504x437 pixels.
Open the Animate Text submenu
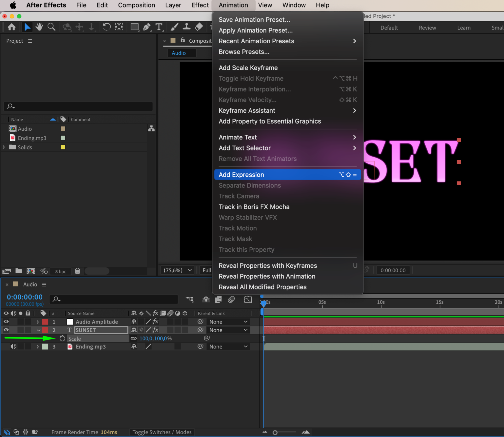(x=287, y=137)
